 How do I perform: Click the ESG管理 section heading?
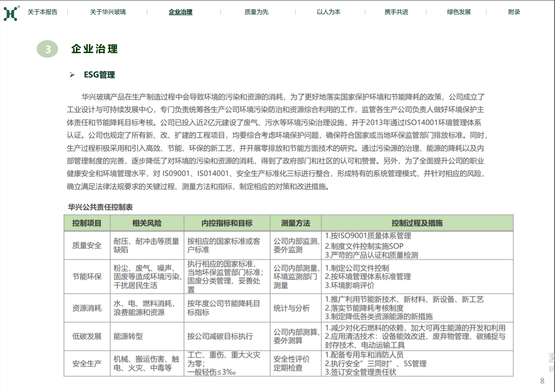point(99,74)
